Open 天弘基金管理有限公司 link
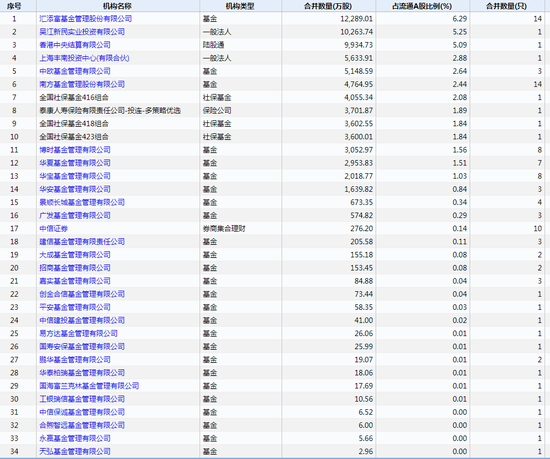The width and height of the screenshot is (550, 459). click(x=75, y=451)
